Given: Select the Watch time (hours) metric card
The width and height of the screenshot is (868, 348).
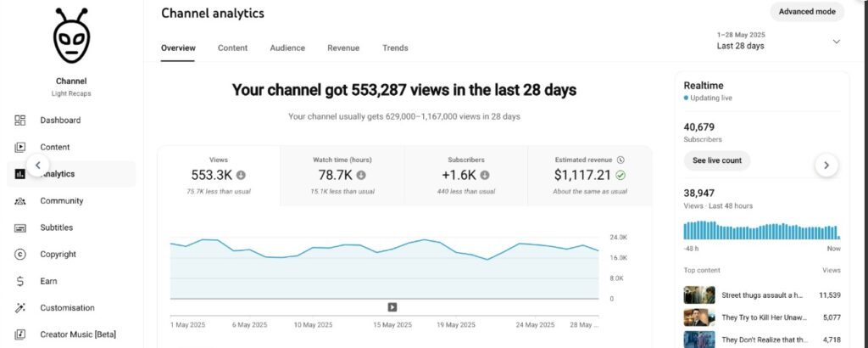Looking at the screenshot, I should point(342,176).
